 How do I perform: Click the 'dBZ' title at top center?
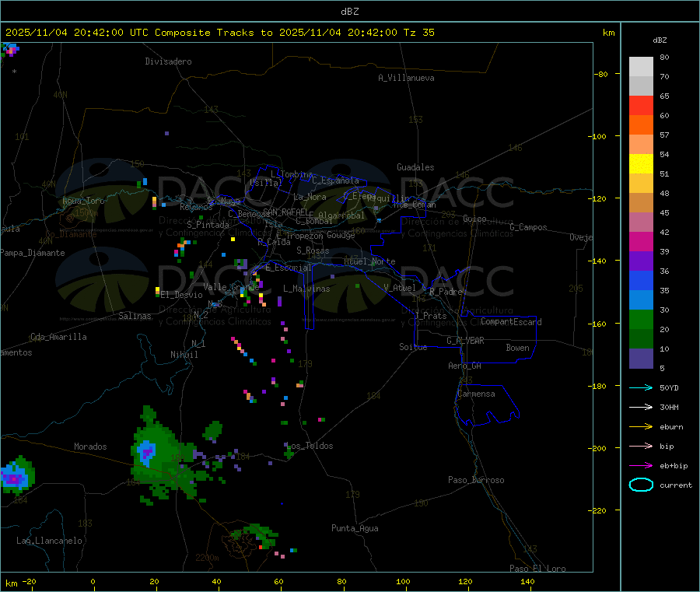pos(349,11)
